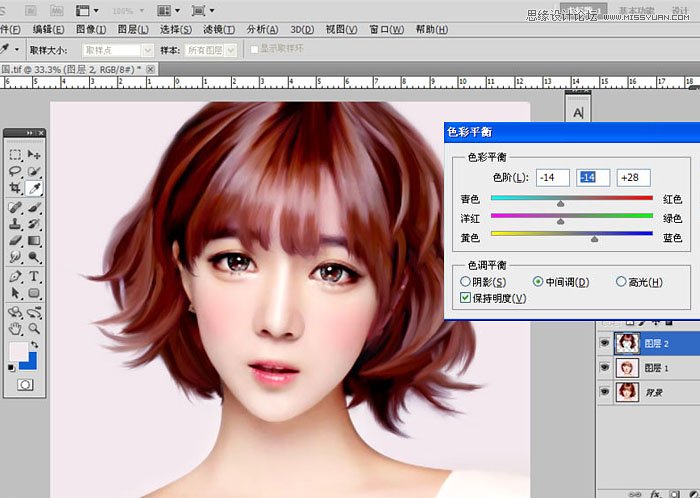Select the Hand tool
This screenshot has width=700, height=498.
(15, 327)
